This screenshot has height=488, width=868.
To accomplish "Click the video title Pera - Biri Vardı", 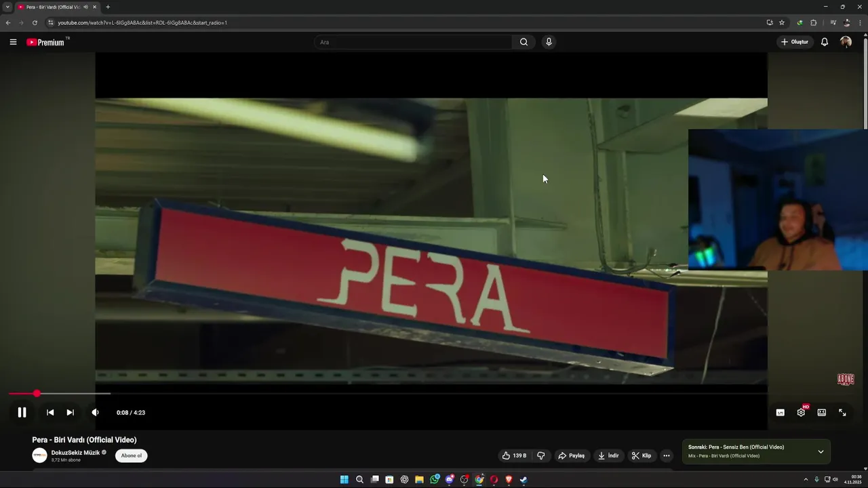I will (x=84, y=440).
